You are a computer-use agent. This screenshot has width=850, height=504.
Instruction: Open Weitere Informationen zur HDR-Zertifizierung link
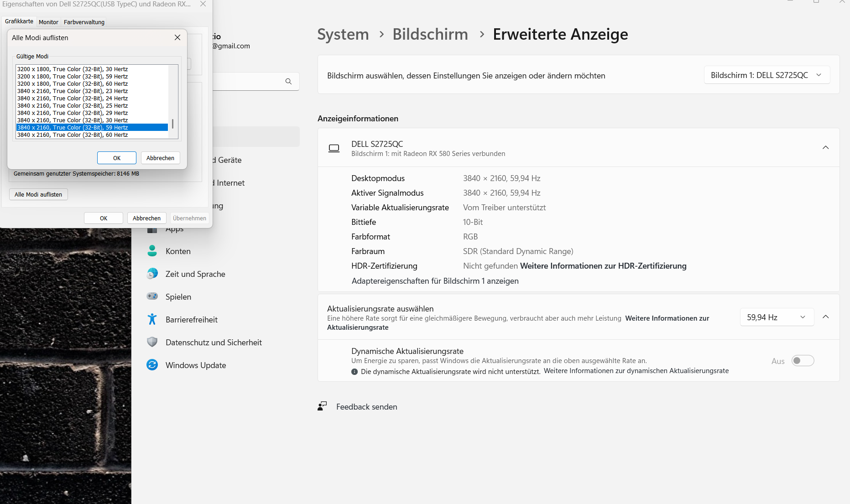click(603, 266)
